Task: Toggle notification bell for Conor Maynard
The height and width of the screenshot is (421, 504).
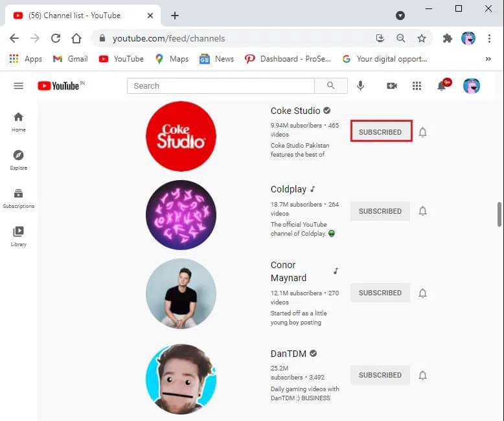Action: 422,293
